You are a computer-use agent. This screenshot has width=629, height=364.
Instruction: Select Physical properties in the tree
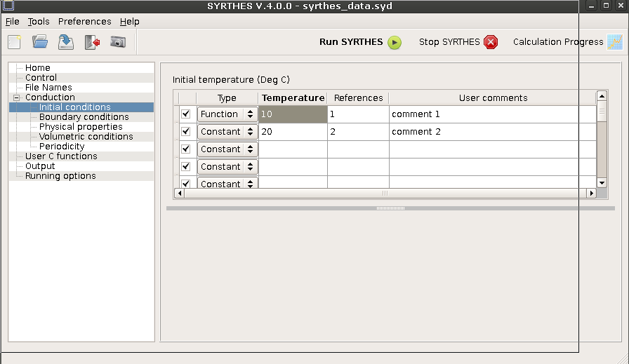(x=81, y=127)
